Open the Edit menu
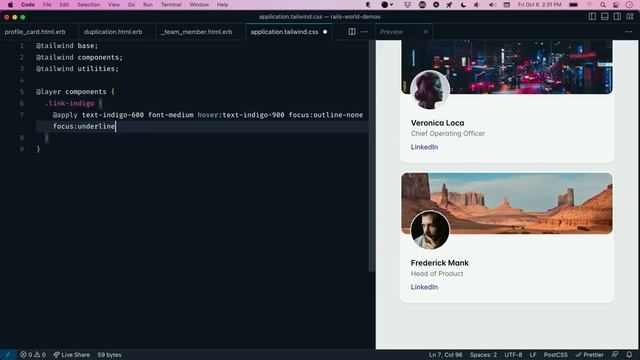 click(64, 4)
